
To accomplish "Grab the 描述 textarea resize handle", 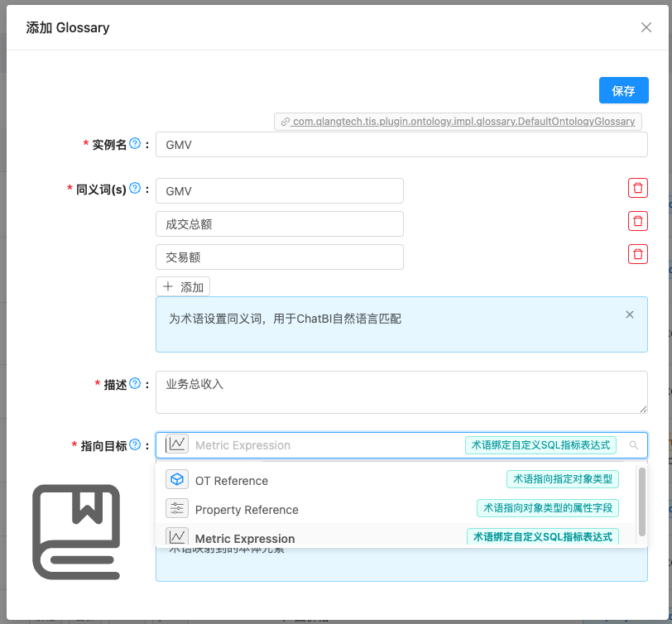I will 643,410.
